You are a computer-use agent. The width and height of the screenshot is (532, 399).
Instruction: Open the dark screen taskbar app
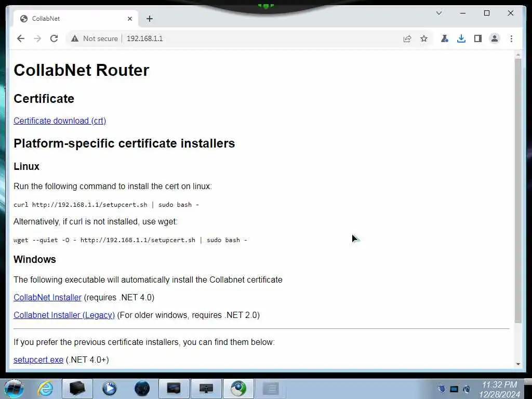pyautogui.click(x=174, y=389)
